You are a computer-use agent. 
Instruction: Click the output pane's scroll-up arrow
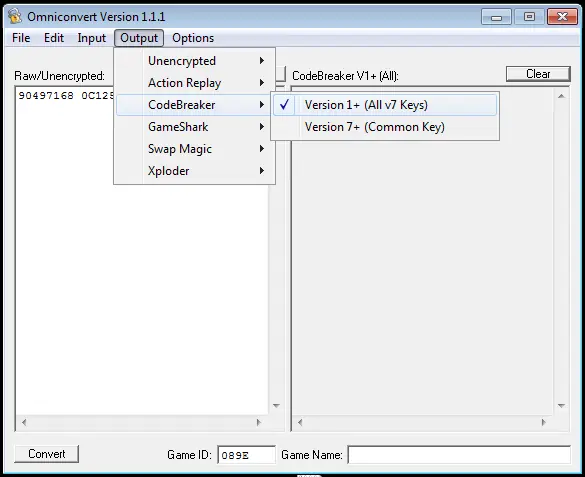click(561, 96)
